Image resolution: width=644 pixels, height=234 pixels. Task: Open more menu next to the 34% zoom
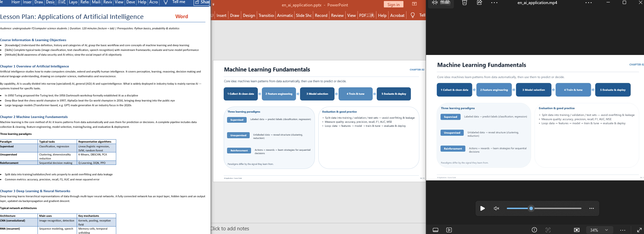[623, 230]
